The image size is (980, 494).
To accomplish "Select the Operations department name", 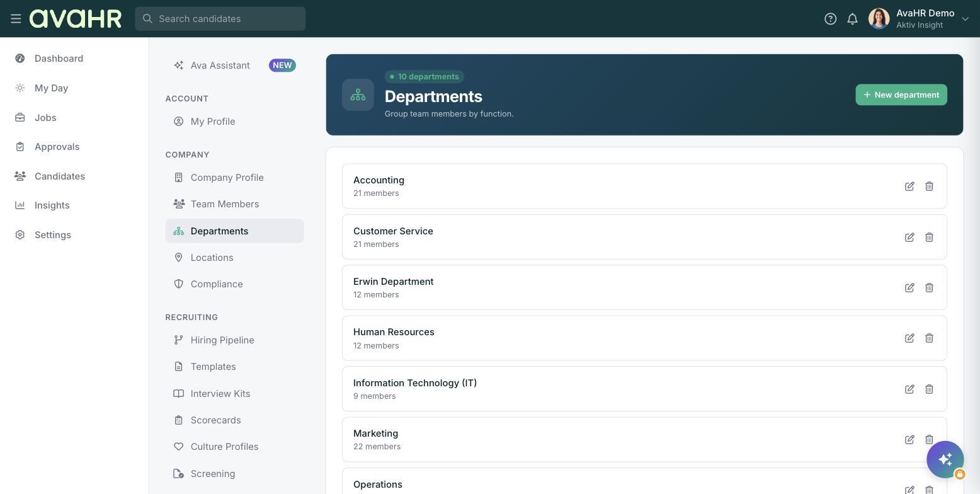I will [378, 485].
